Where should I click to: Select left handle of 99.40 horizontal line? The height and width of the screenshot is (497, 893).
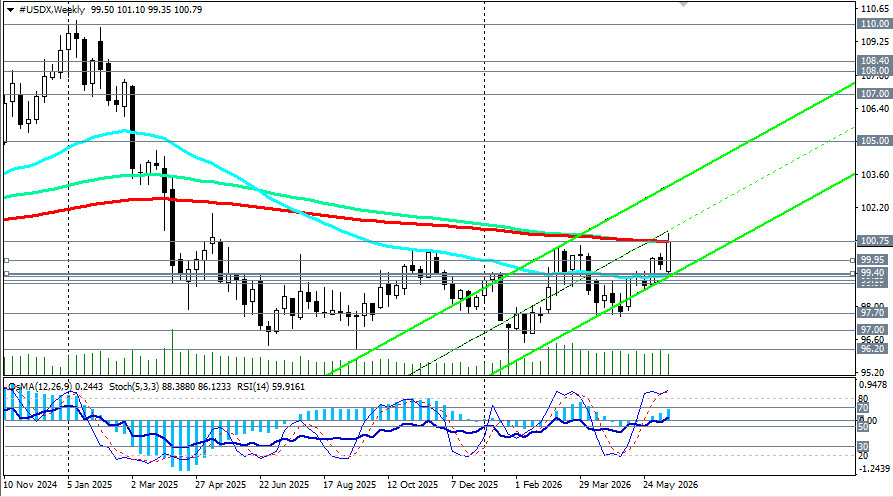coord(6,273)
